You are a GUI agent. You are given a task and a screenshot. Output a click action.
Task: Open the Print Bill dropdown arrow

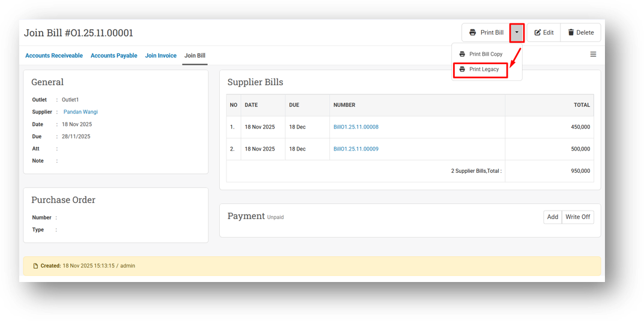(517, 32)
